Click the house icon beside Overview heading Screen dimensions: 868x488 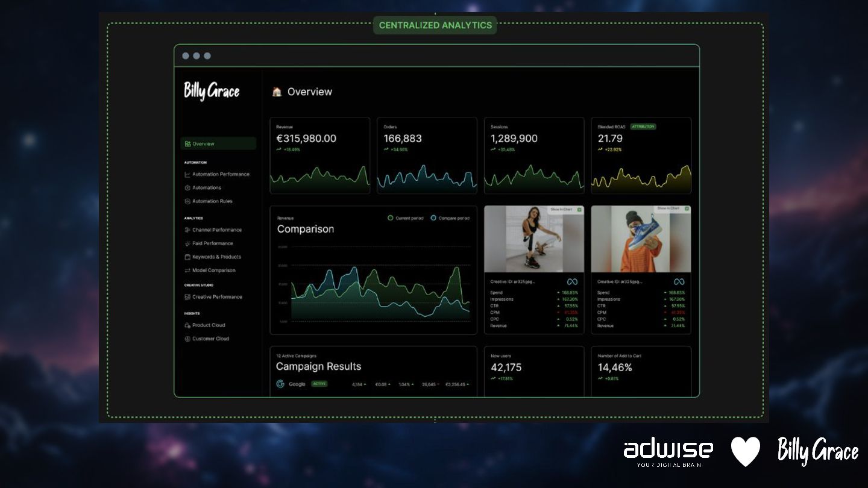277,92
